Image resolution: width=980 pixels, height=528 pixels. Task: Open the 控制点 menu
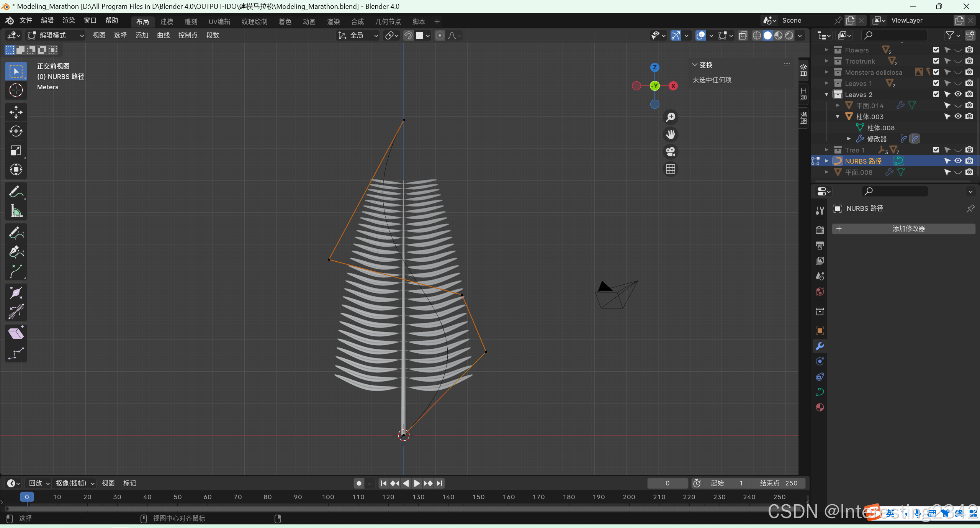coord(188,35)
